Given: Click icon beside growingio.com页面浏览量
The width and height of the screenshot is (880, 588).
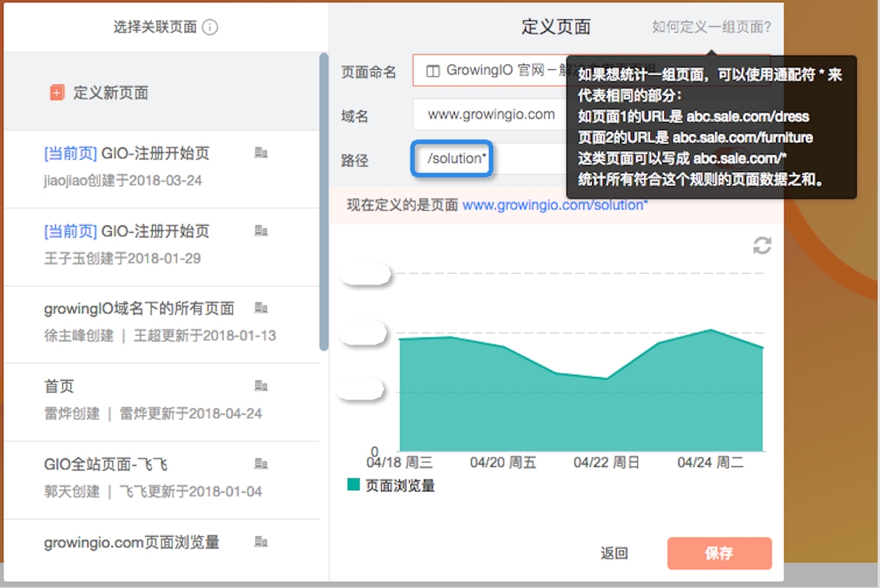Looking at the screenshot, I should coord(262,542).
